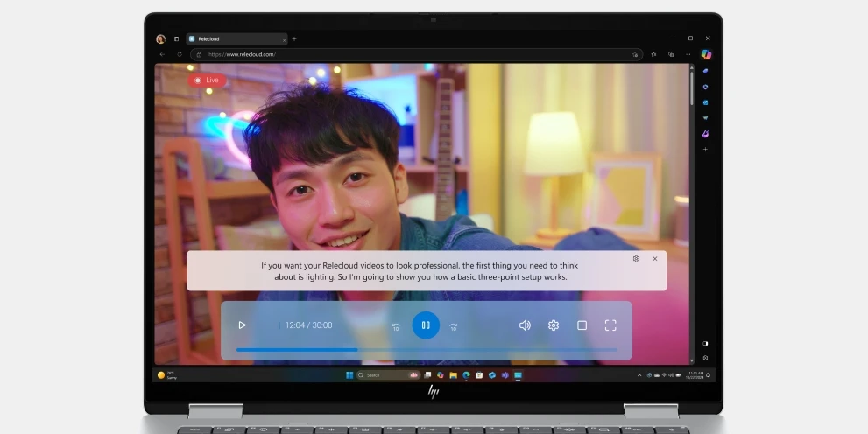Click the page vertical scrollbar thumb
Image resolution: width=868 pixels, height=434 pixels.
pyautogui.click(x=691, y=87)
